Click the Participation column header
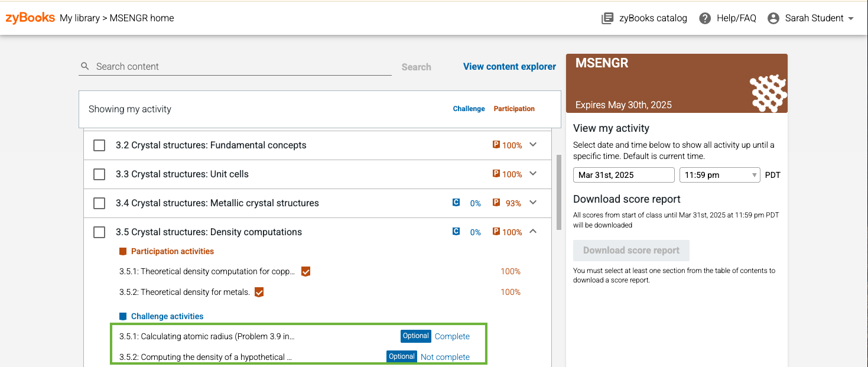 [x=514, y=109]
